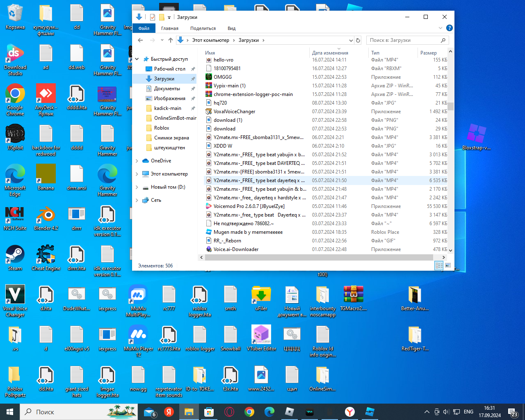Open the address bar history dropdown

pos(351,40)
